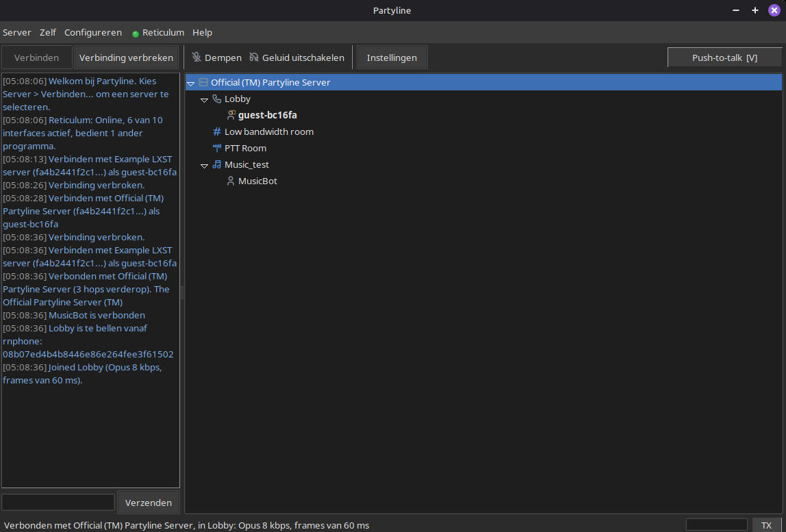786x532 pixels.
Task: Click the TX indicator in the status bar
Action: (x=766, y=525)
